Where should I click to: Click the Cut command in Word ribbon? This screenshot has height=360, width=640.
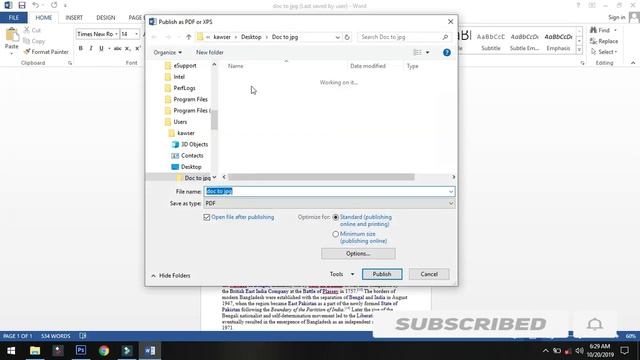click(32, 30)
